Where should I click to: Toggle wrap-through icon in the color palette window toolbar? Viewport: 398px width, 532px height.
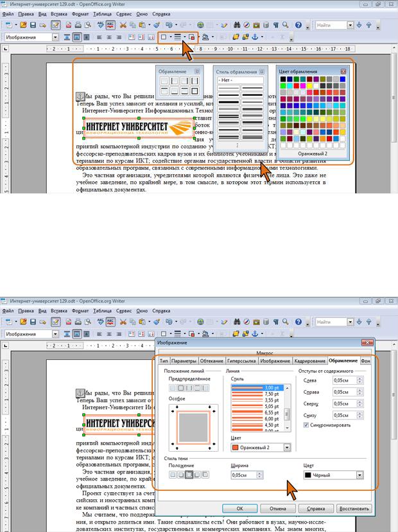tap(87, 37)
